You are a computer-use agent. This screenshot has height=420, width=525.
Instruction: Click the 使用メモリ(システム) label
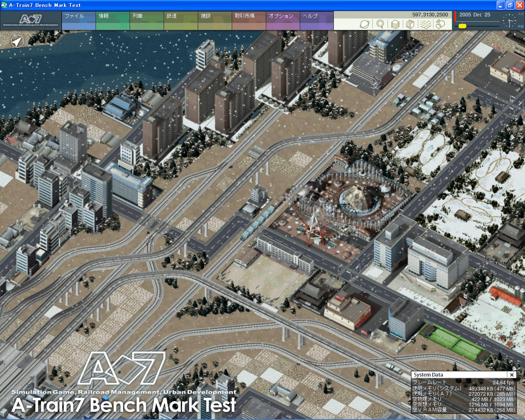[x=437, y=388]
